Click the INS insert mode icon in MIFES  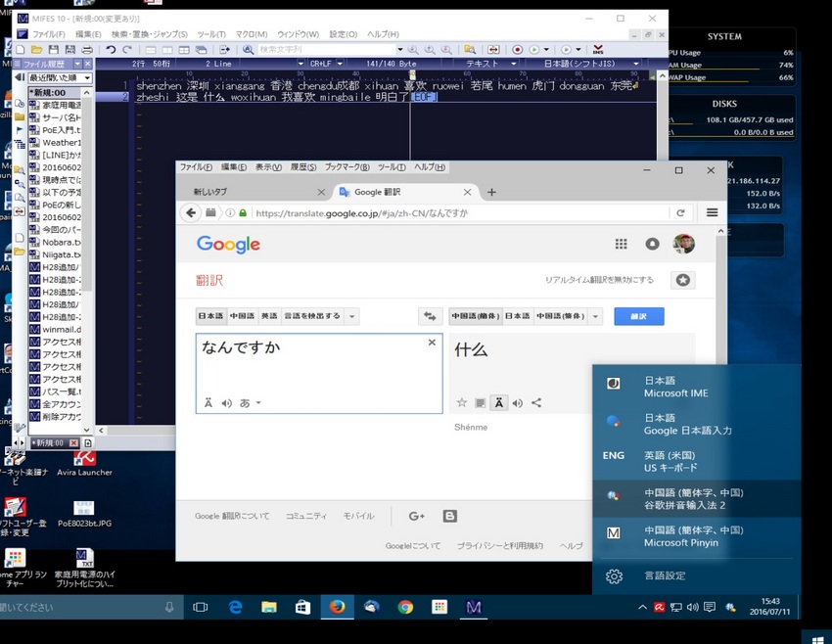pyautogui.click(x=598, y=49)
